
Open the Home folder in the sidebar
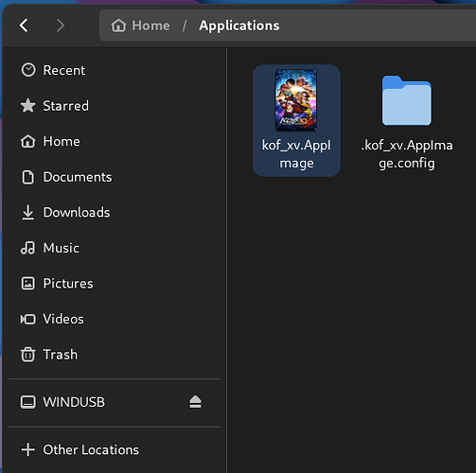tap(114, 141)
